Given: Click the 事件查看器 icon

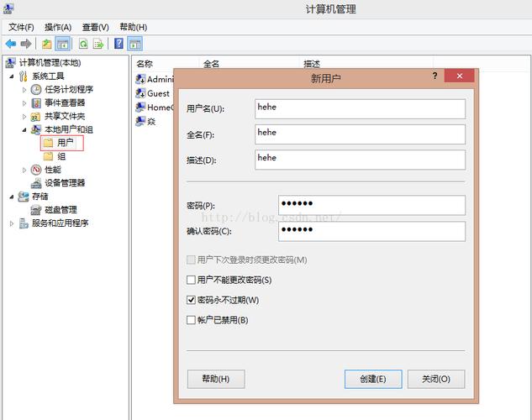Looking at the screenshot, I should pos(36,103).
